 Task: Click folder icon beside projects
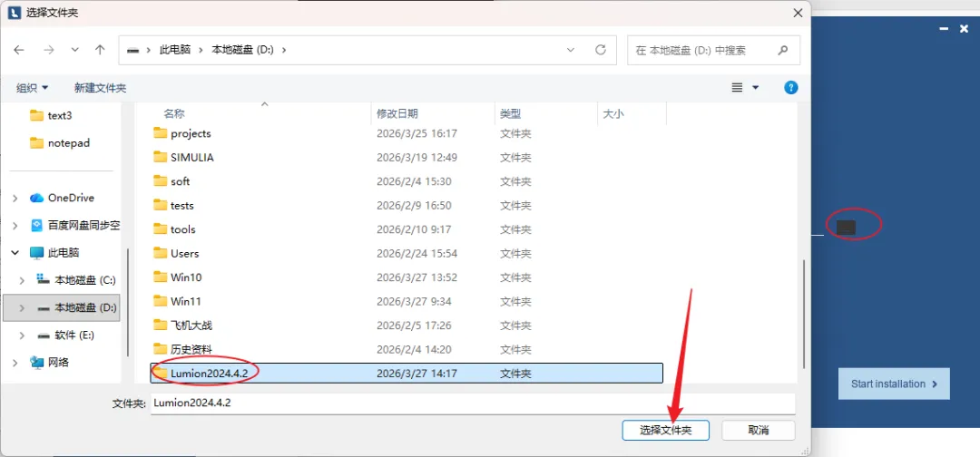click(x=161, y=133)
